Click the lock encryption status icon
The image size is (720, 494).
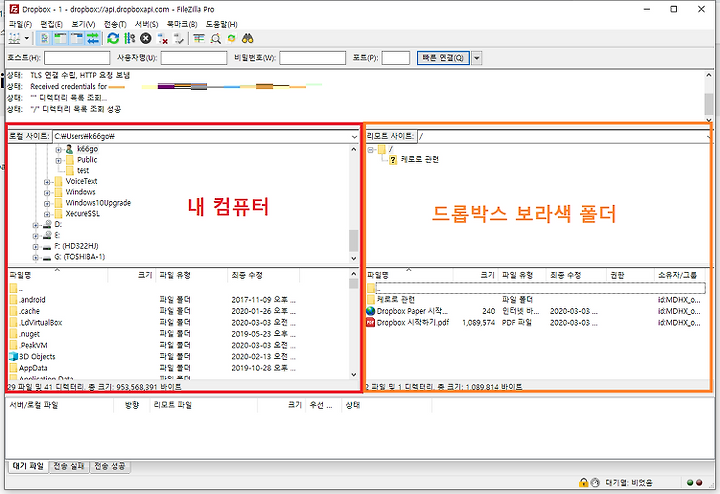(583, 483)
